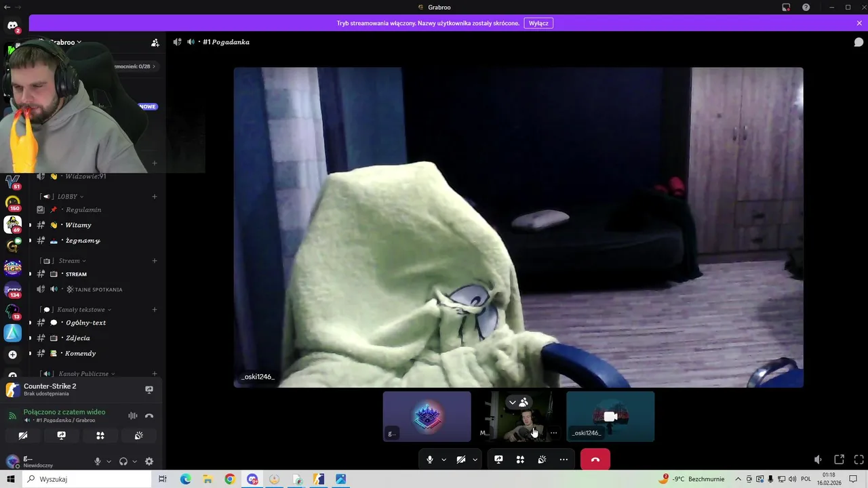
Task: Select the g... participant thumbnail
Action: tap(427, 416)
